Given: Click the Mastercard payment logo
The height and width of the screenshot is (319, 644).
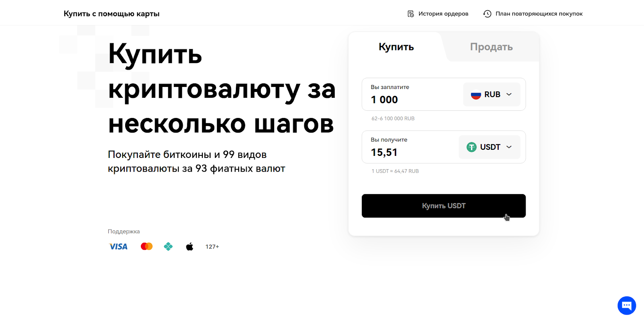Looking at the screenshot, I should [147, 246].
